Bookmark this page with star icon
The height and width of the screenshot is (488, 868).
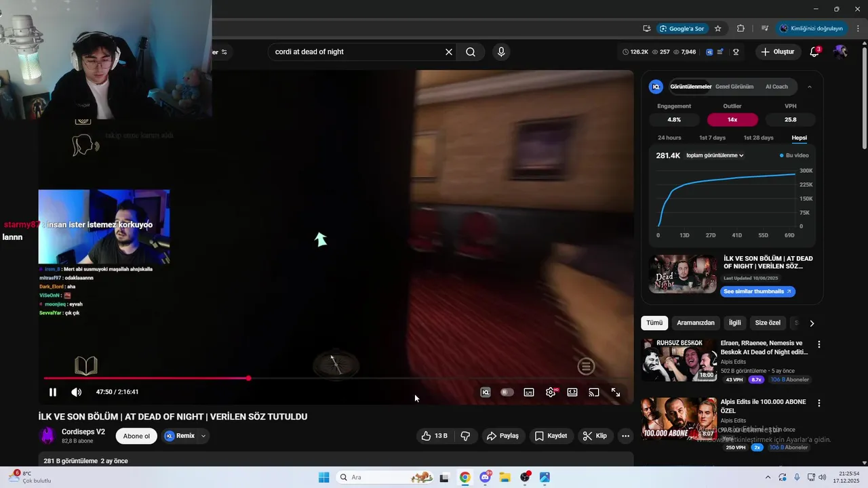718,28
